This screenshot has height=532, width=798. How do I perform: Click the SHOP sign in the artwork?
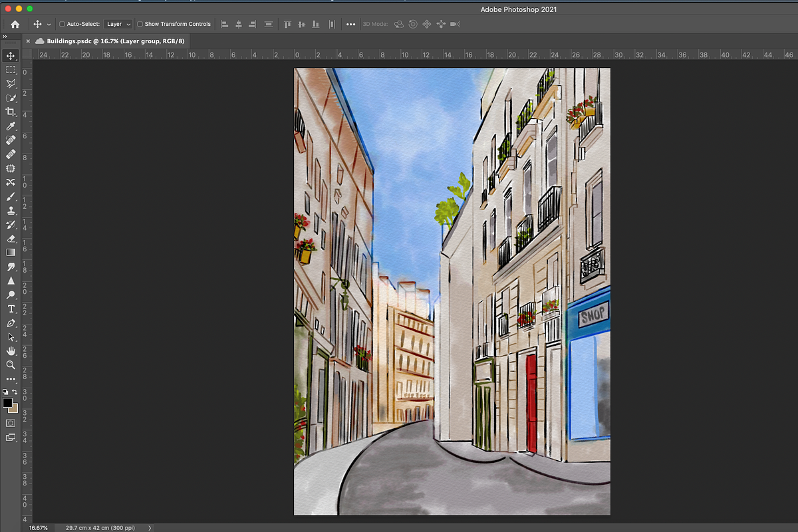click(593, 315)
